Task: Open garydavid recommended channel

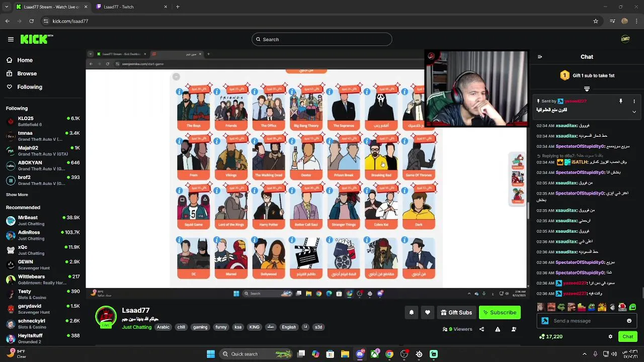Action: click(43, 309)
